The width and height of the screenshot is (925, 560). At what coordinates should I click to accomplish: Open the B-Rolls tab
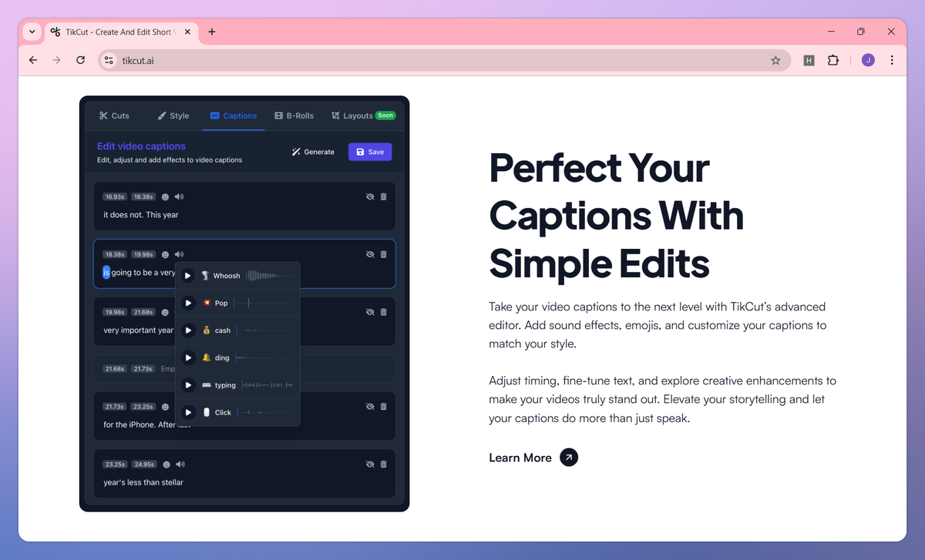294,116
